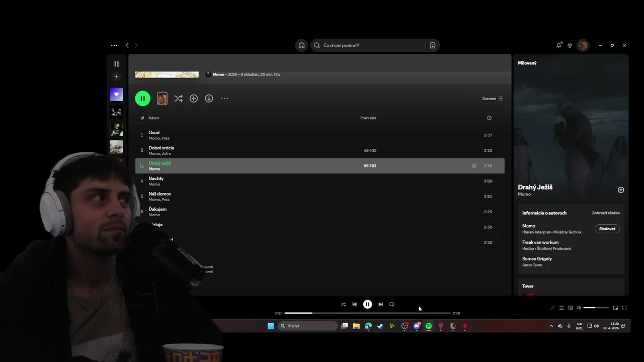Viewport: 644px width, 362px height.
Task: Open the Browse icon in the search bar
Action: click(432, 45)
